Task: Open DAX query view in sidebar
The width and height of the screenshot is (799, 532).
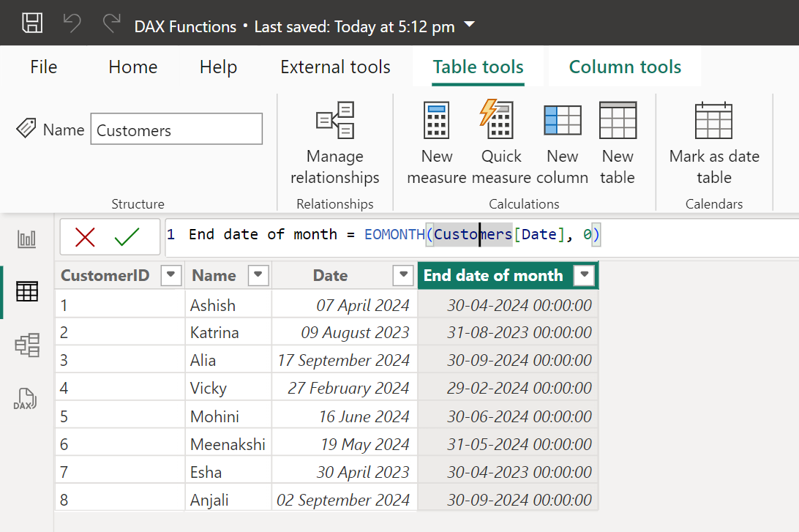Action: point(26,399)
